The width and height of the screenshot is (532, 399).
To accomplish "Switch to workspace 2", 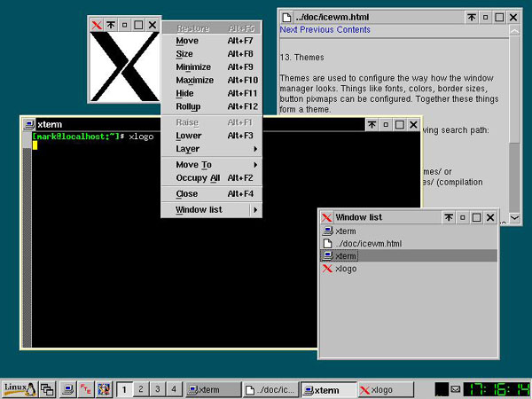I will [141, 389].
